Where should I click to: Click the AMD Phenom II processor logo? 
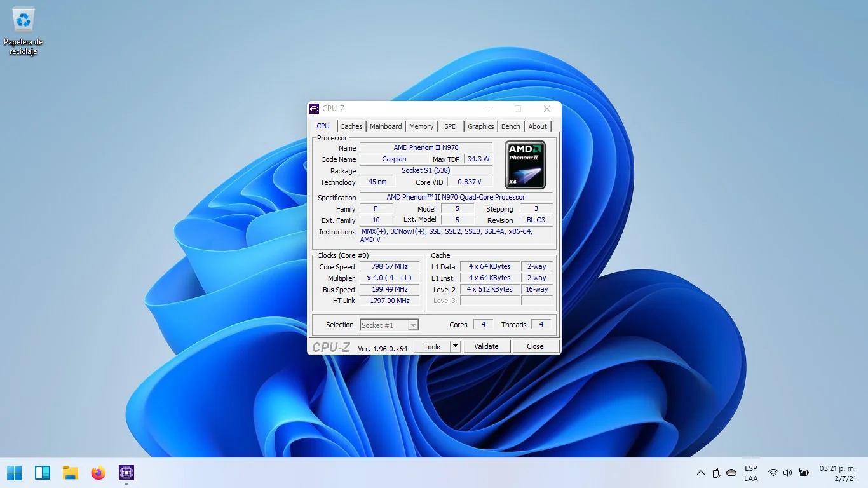(525, 165)
